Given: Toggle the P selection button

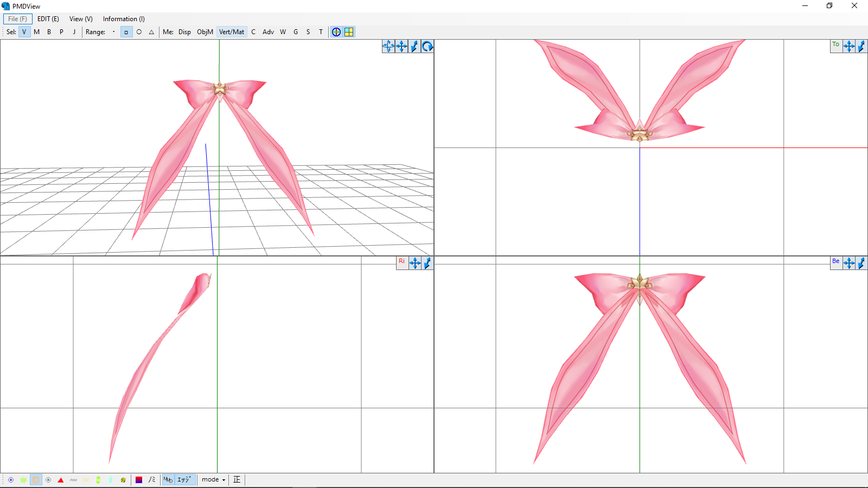Looking at the screenshot, I should click(x=61, y=32).
